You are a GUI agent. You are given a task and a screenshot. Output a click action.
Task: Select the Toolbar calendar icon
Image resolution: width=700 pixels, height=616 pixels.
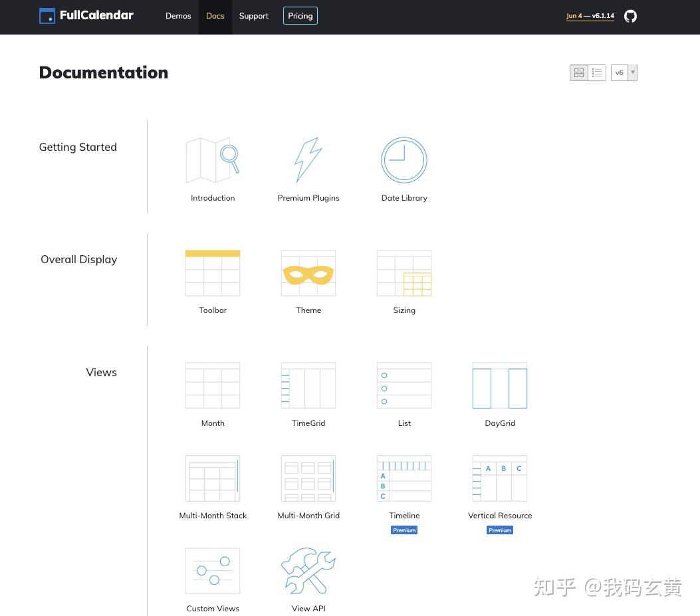(213, 272)
